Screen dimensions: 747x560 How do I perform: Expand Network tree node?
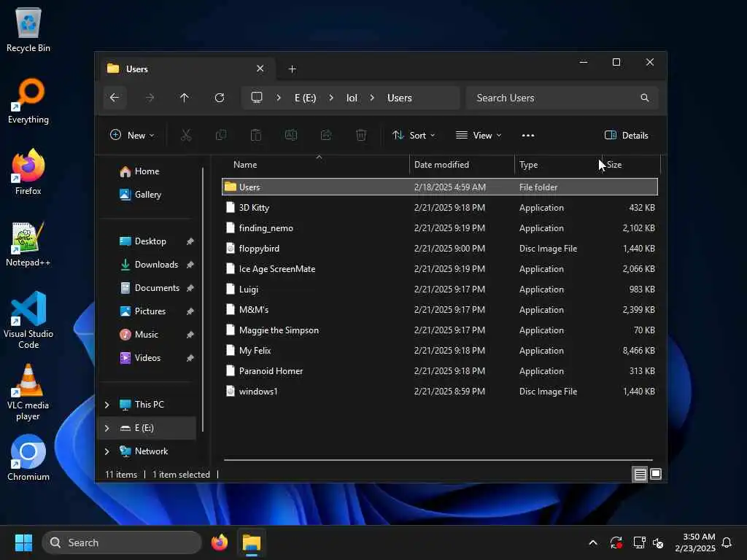click(107, 451)
